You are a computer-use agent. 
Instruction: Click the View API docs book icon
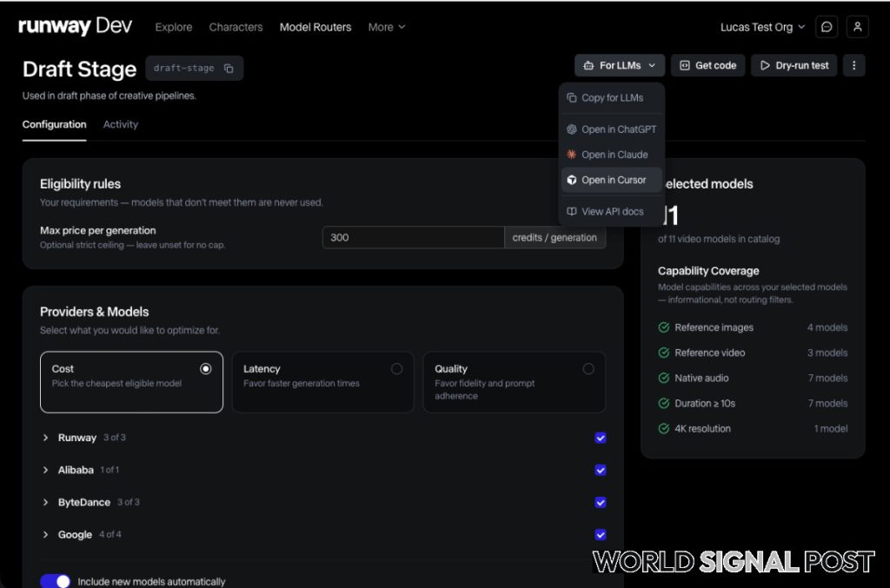[x=572, y=212]
